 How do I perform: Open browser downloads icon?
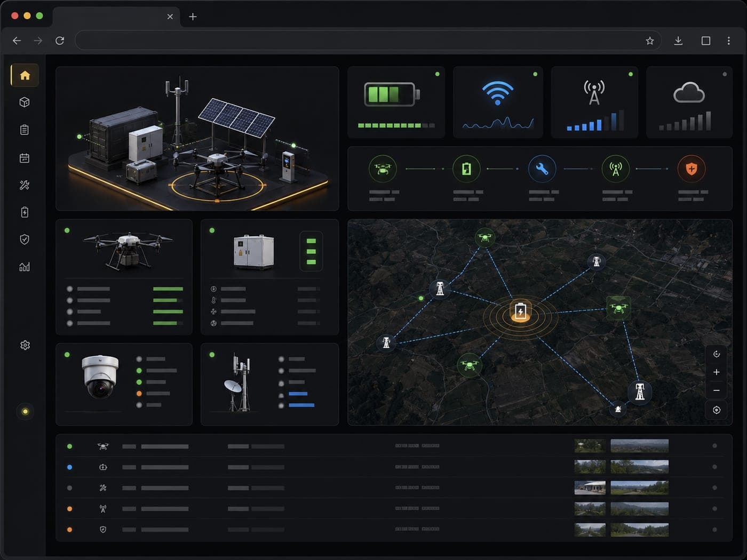point(678,41)
